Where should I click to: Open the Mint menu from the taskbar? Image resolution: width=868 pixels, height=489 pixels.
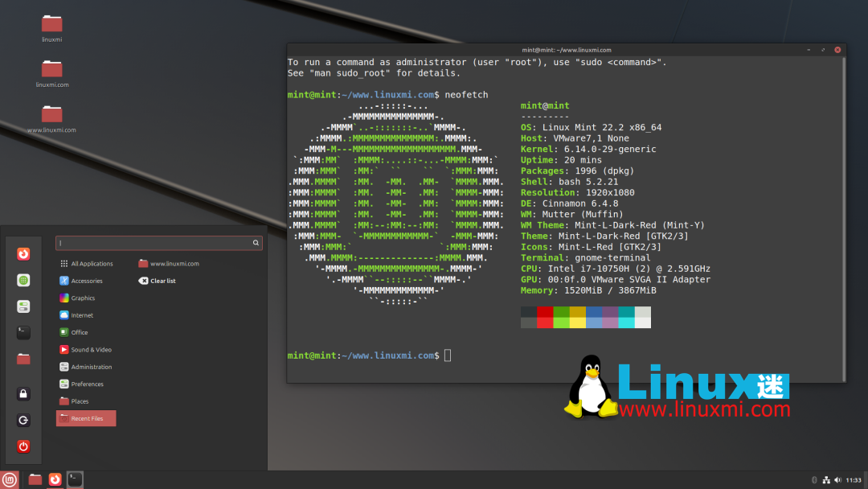(11, 479)
